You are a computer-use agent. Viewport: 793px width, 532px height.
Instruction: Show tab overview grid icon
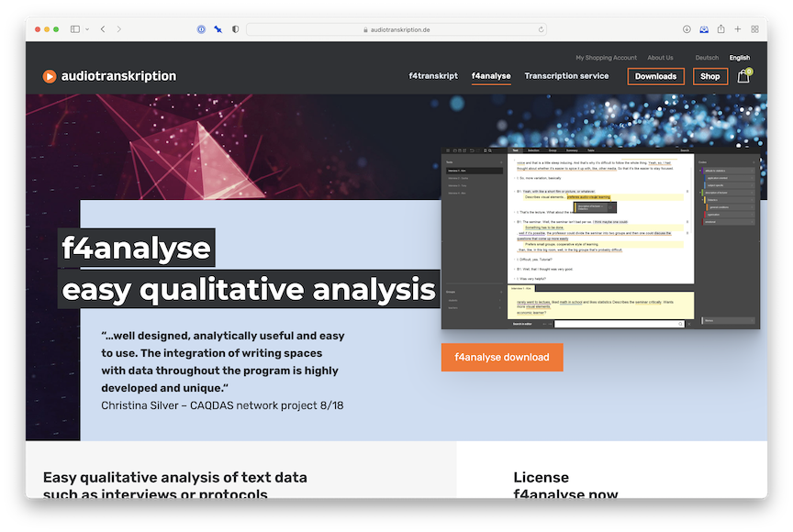click(754, 29)
